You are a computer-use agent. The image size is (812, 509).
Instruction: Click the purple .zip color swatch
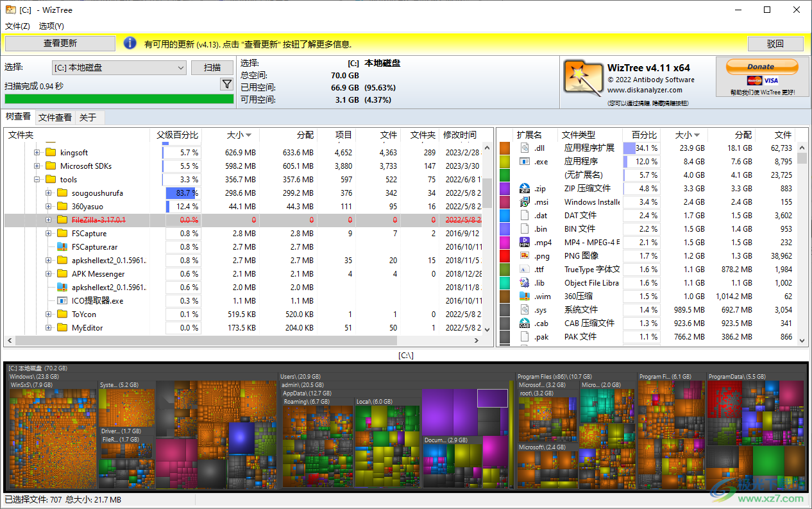point(505,188)
